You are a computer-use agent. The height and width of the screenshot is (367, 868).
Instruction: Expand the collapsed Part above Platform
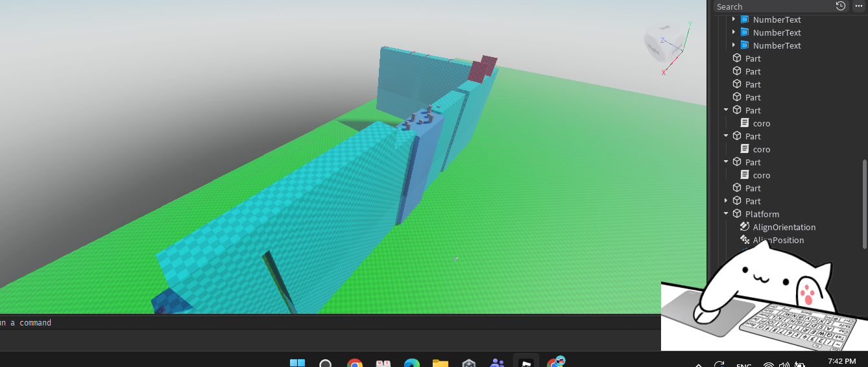click(x=726, y=201)
